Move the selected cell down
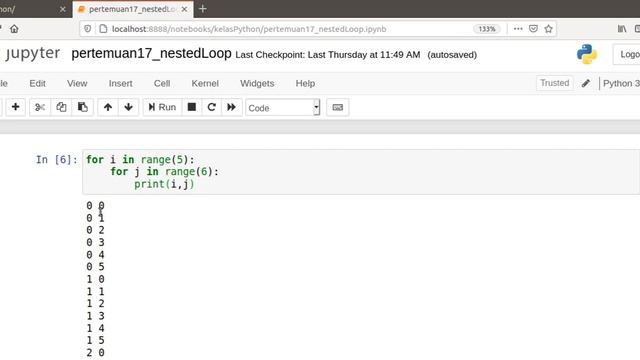This screenshot has height=360, width=640. pos(129,107)
